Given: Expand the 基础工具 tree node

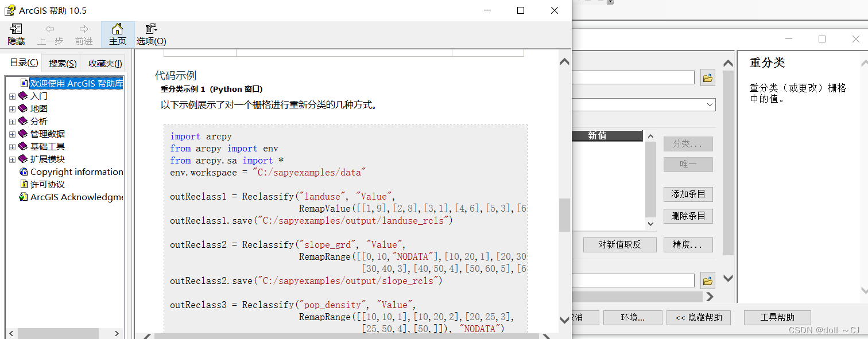Looking at the screenshot, I should point(12,147).
